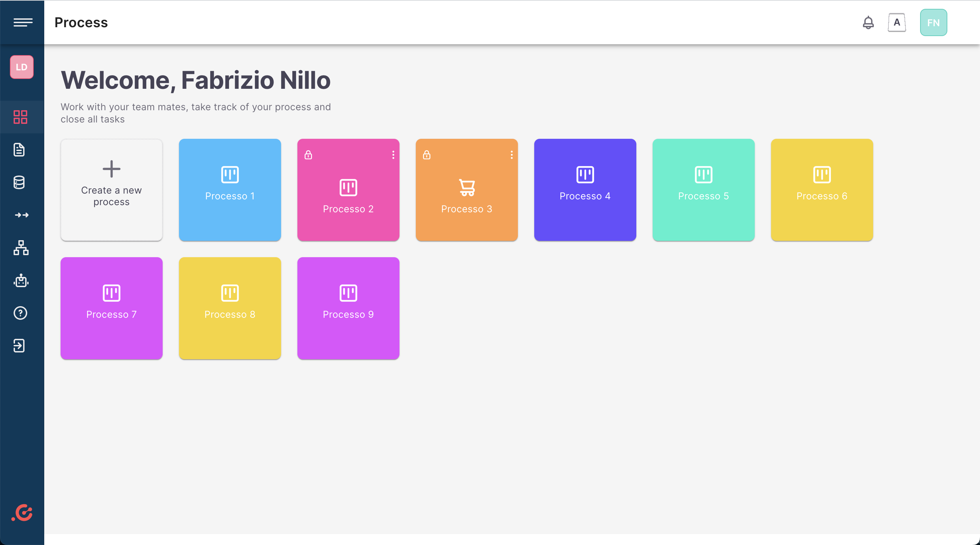This screenshot has height=545, width=980.
Task: Open the LD workspace avatar
Action: coord(22,67)
